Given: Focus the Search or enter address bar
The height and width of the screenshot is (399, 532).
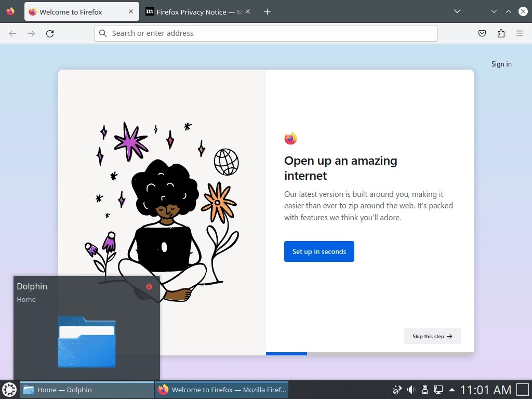Looking at the screenshot, I should pyautogui.click(x=265, y=33).
